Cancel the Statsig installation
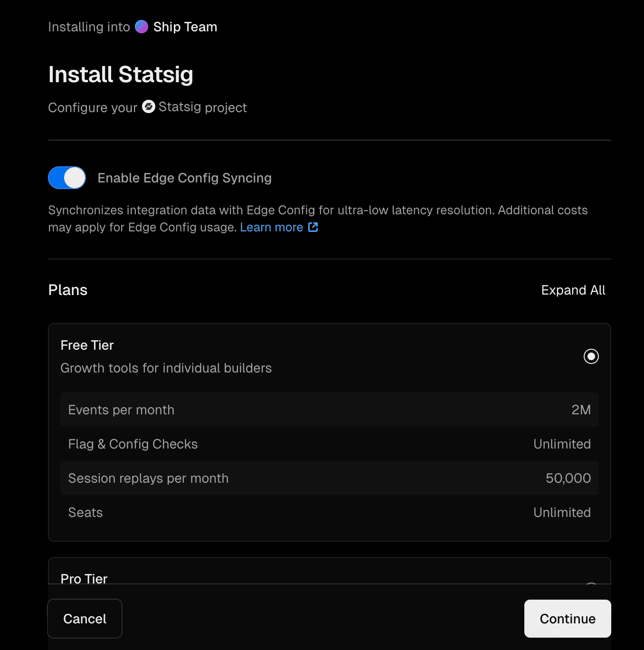Viewport: 644px width, 650px height. (x=85, y=619)
